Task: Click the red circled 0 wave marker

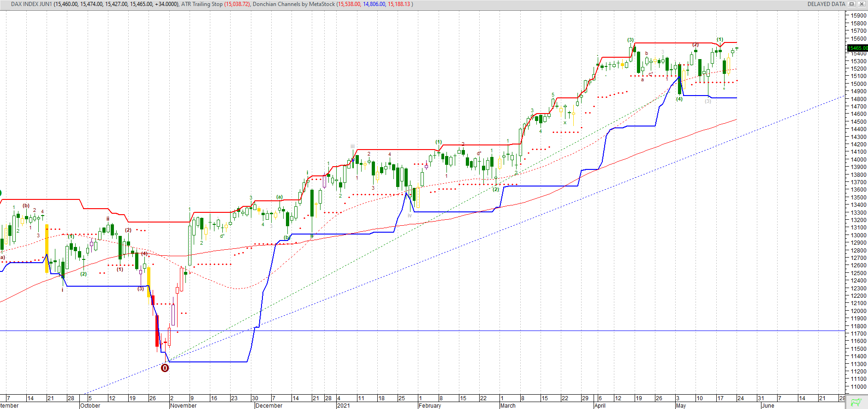Action: coord(165,368)
